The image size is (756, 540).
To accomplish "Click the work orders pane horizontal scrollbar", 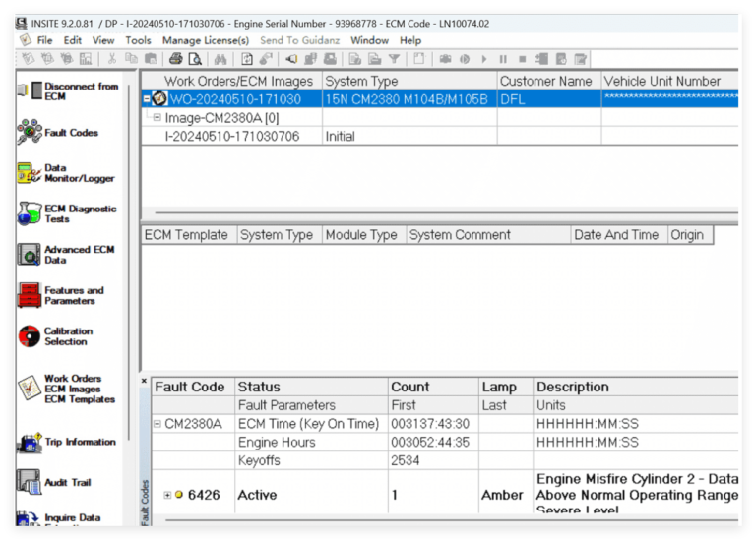I will coord(447,211).
